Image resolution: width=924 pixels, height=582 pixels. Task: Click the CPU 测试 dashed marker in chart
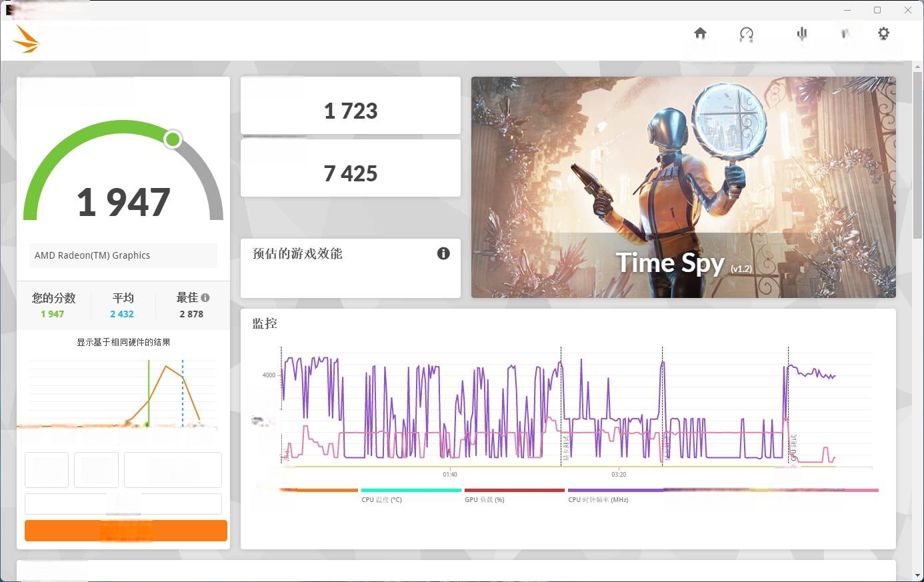(x=789, y=405)
